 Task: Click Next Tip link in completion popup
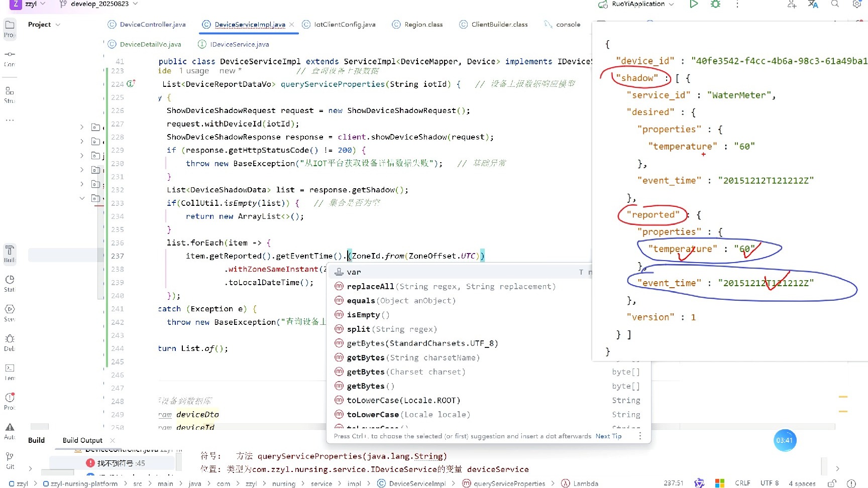tap(608, 436)
